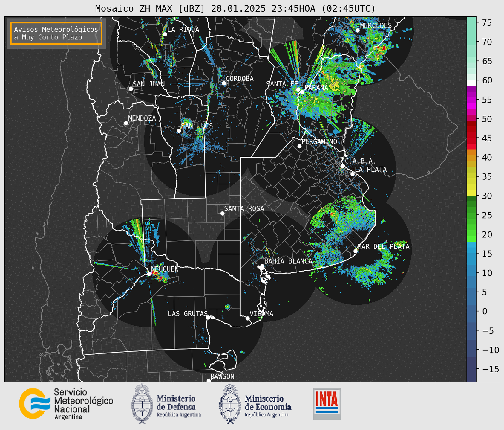Click the CÓRDOBA city marker dot

[x=224, y=83]
